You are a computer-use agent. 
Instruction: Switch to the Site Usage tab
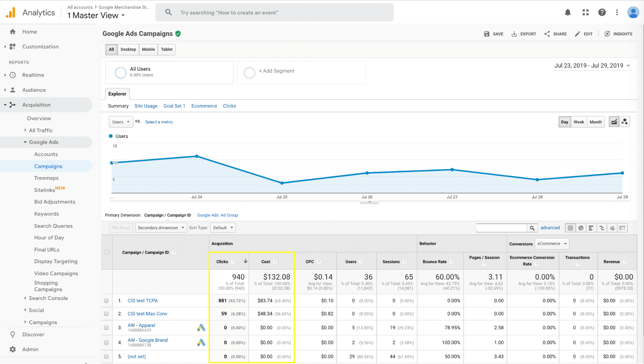[146, 106]
